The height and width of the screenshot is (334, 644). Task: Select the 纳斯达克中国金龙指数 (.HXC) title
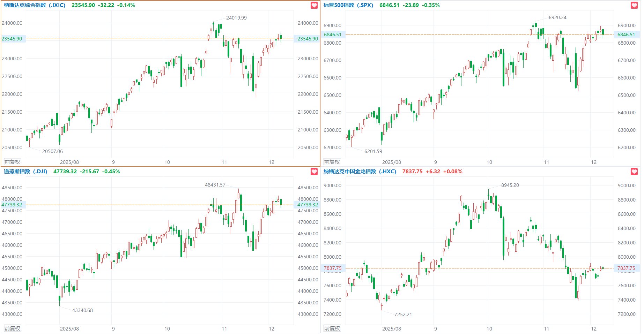360,172
